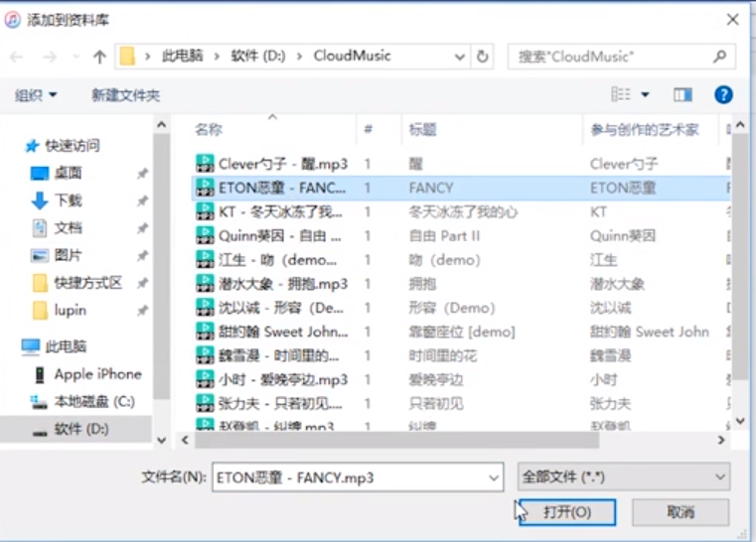This screenshot has height=542, width=756.
Task: Select 快捷方式区 folder in sidebar
Action: (87, 283)
